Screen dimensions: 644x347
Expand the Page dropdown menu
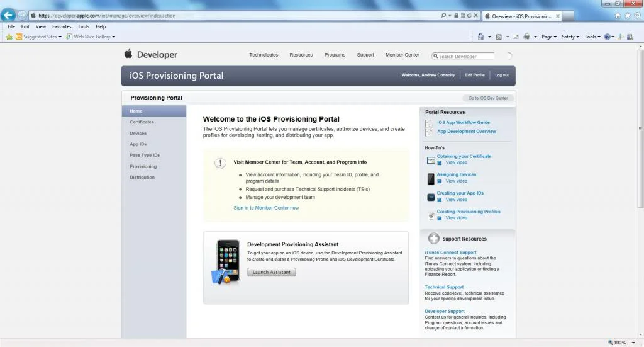549,37
